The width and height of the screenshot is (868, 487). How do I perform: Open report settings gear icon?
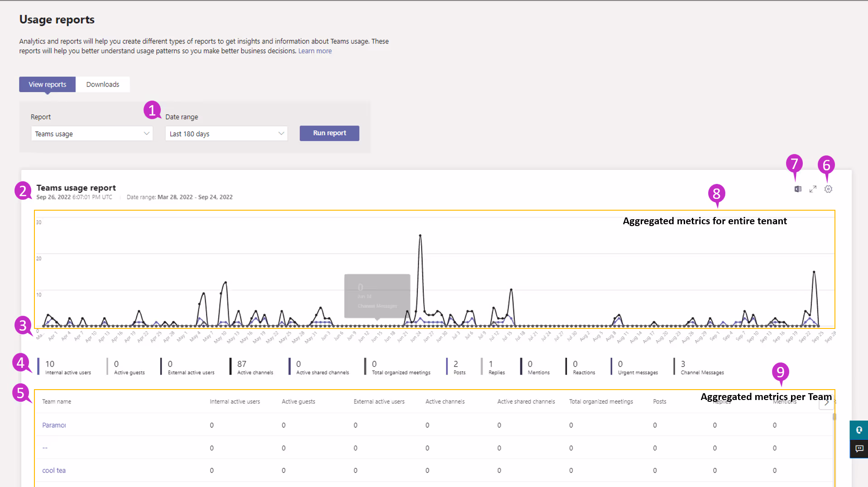pyautogui.click(x=828, y=189)
